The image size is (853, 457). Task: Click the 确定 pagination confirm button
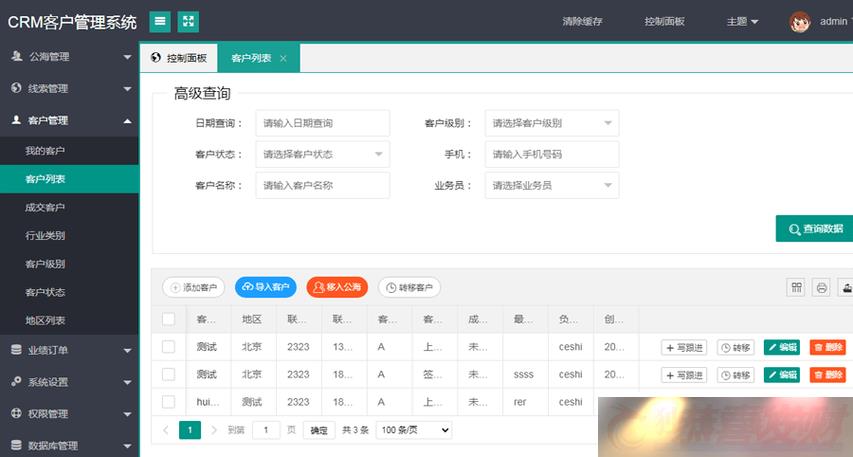[319, 430]
